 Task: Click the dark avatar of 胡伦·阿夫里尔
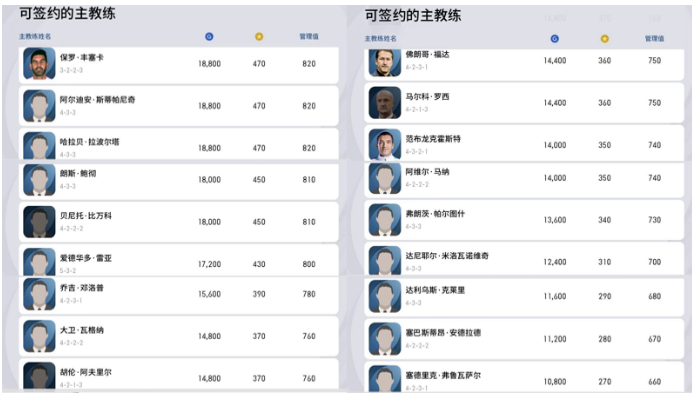(x=39, y=376)
